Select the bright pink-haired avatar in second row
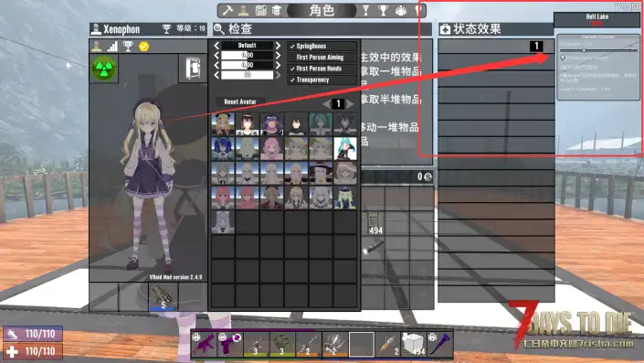Image resolution: width=644 pixels, height=363 pixels. coord(272,148)
